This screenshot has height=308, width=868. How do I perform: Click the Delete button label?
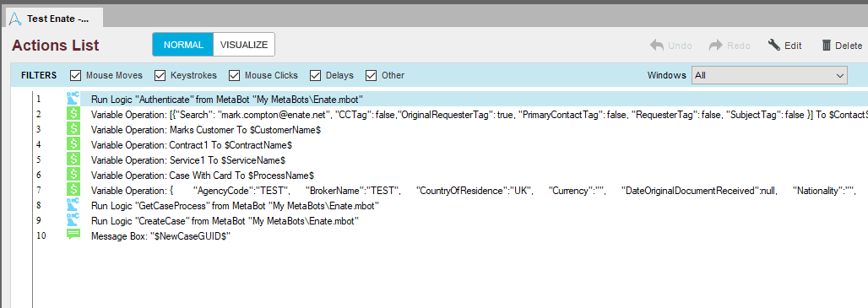coord(849,46)
